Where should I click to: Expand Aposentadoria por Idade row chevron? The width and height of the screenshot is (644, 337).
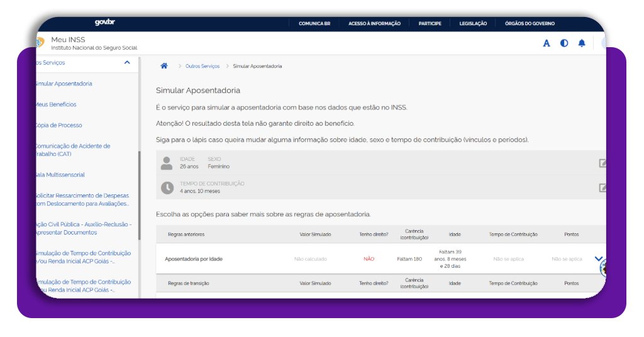pos(599,258)
